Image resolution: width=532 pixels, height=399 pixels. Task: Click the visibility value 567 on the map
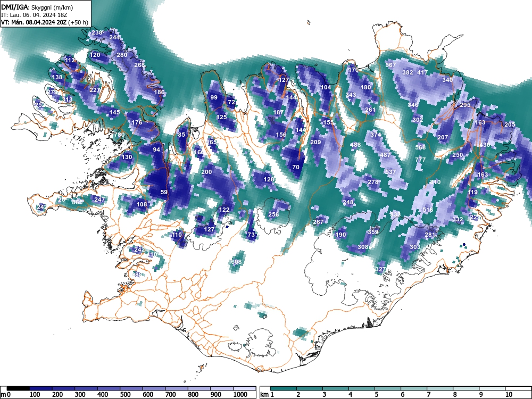[x=390, y=65]
